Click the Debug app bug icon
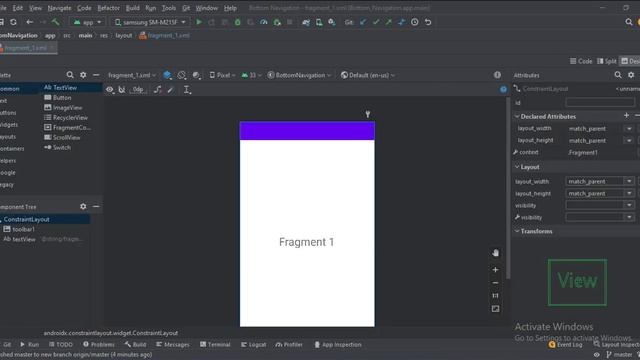 tap(238, 22)
